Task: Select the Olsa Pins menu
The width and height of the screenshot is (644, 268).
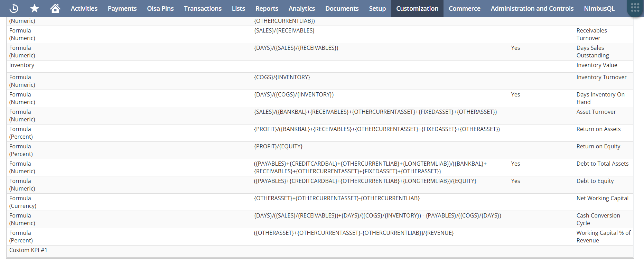Action: coord(160,8)
